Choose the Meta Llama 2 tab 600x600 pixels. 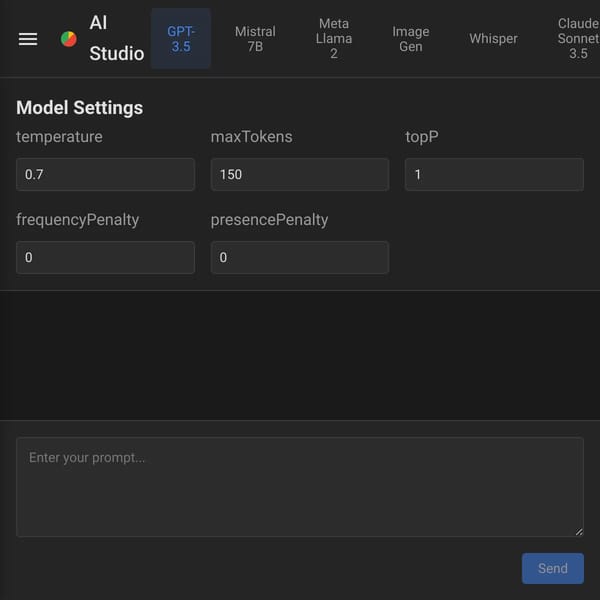coord(334,39)
